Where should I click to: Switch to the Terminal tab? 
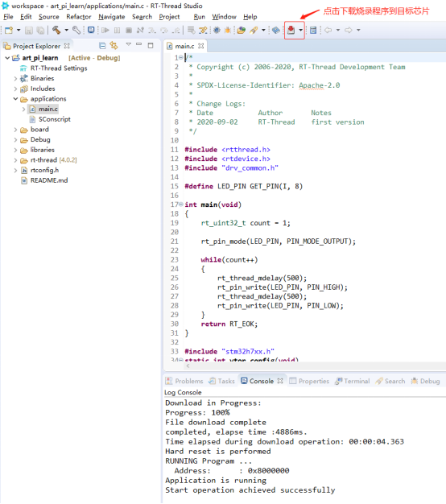352,381
